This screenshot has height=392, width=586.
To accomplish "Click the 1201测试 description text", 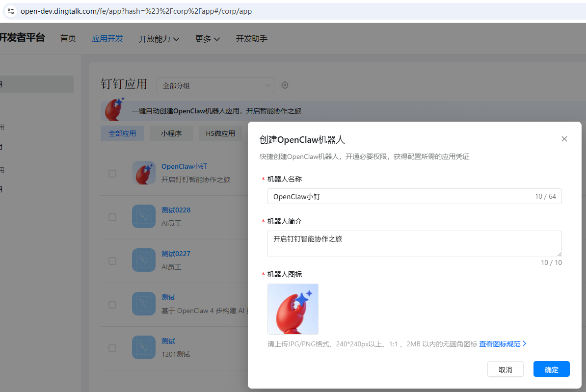I will tap(176, 354).
